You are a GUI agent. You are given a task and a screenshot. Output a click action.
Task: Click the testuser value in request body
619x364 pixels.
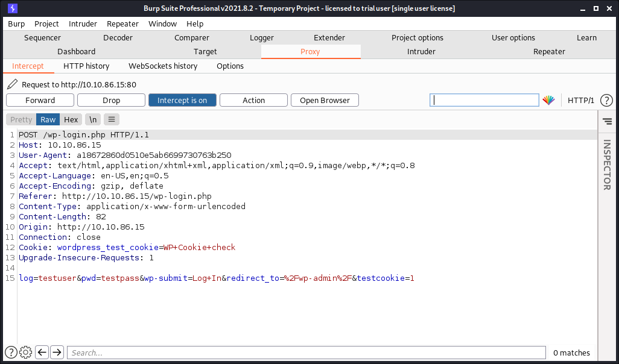pos(57,278)
